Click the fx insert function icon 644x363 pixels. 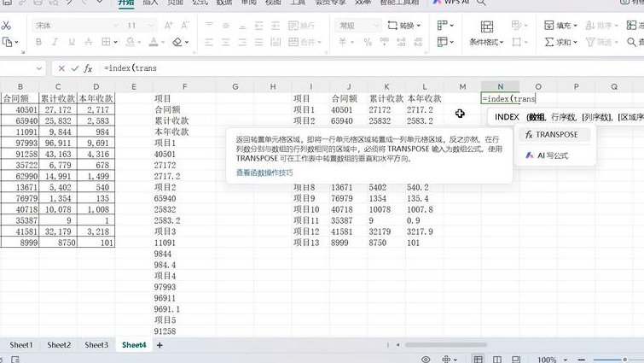88,68
